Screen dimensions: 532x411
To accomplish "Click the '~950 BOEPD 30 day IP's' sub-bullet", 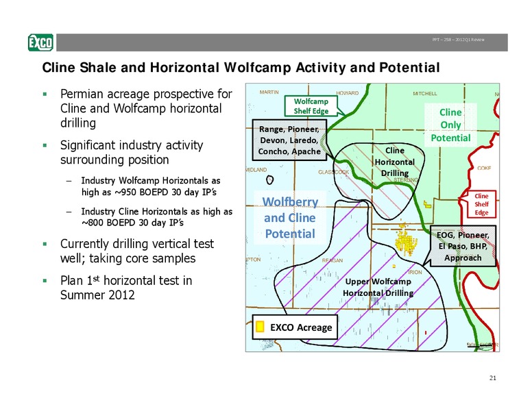I will [151, 186].
